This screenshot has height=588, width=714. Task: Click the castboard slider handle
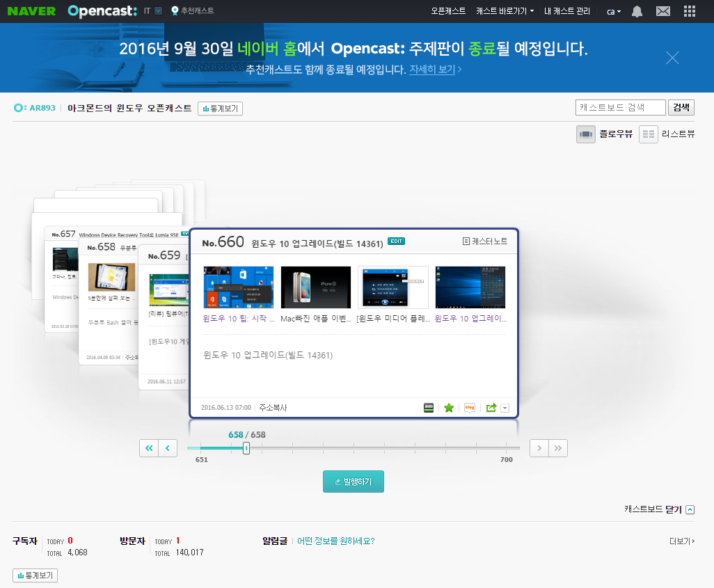click(x=246, y=448)
